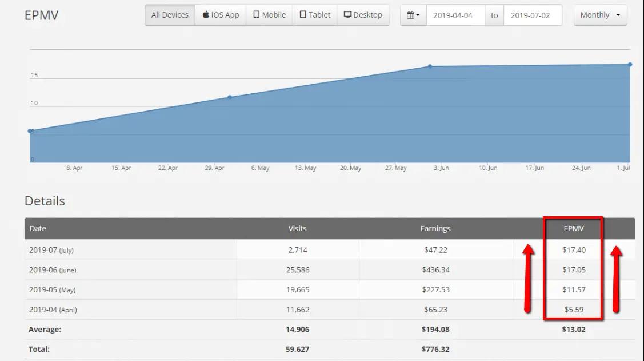Select the iOS App device filter
The width and height of the screenshot is (644, 361).
[221, 15]
